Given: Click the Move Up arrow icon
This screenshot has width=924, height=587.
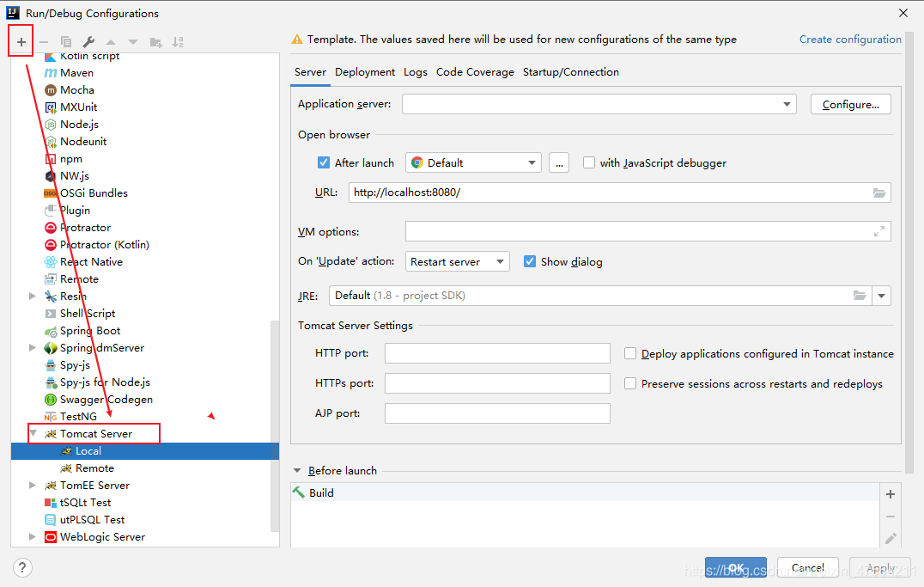Looking at the screenshot, I should (111, 42).
